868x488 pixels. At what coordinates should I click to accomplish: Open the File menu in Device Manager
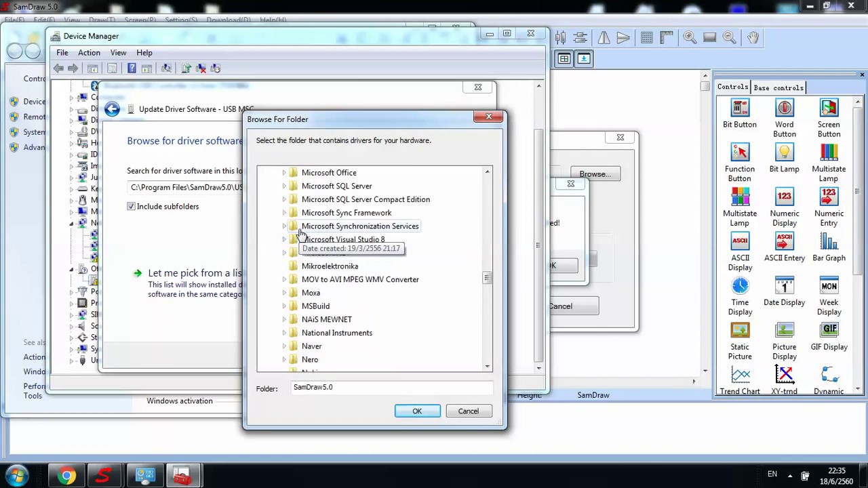(62, 53)
